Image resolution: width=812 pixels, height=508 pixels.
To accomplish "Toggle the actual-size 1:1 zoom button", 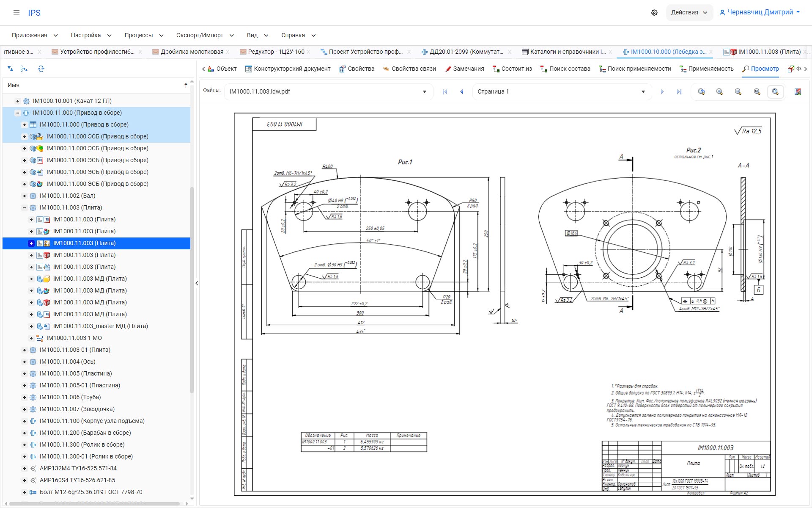I will 757,92.
